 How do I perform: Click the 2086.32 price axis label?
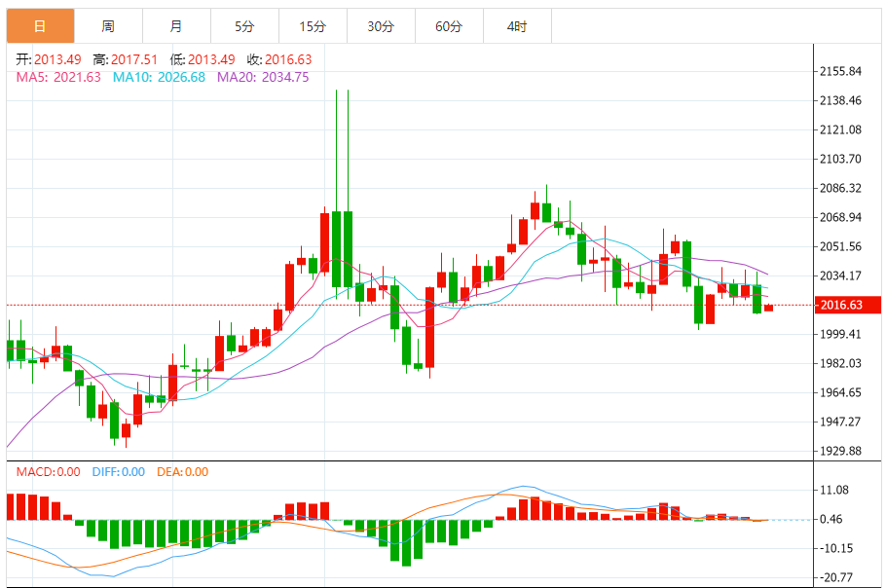tap(840, 188)
